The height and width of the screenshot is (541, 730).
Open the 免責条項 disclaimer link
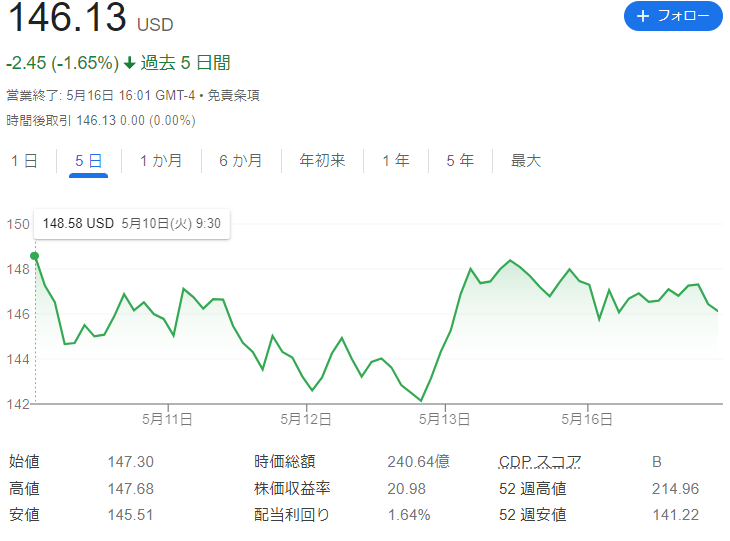(x=234, y=96)
